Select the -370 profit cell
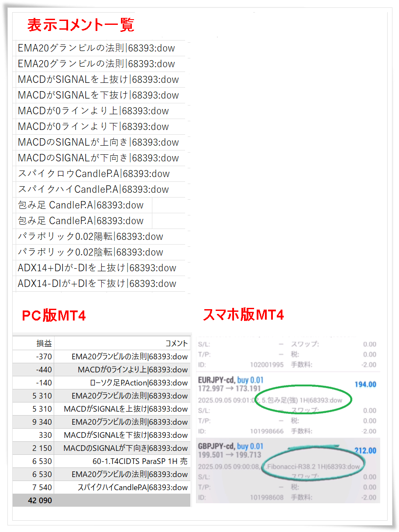Image resolution: width=399 pixels, height=532 pixels. click(34, 357)
